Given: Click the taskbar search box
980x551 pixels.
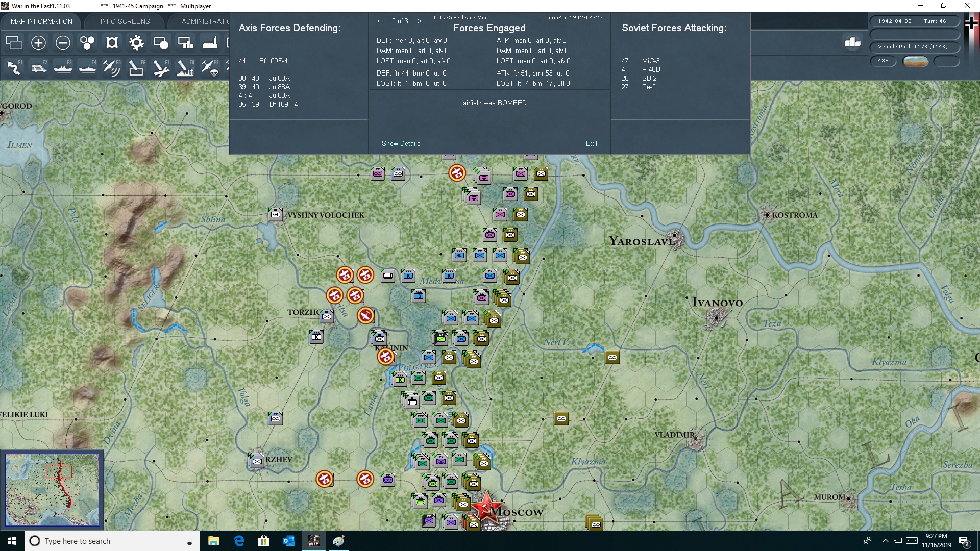Looking at the screenshot, I should pyautogui.click(x=112, y=541).
